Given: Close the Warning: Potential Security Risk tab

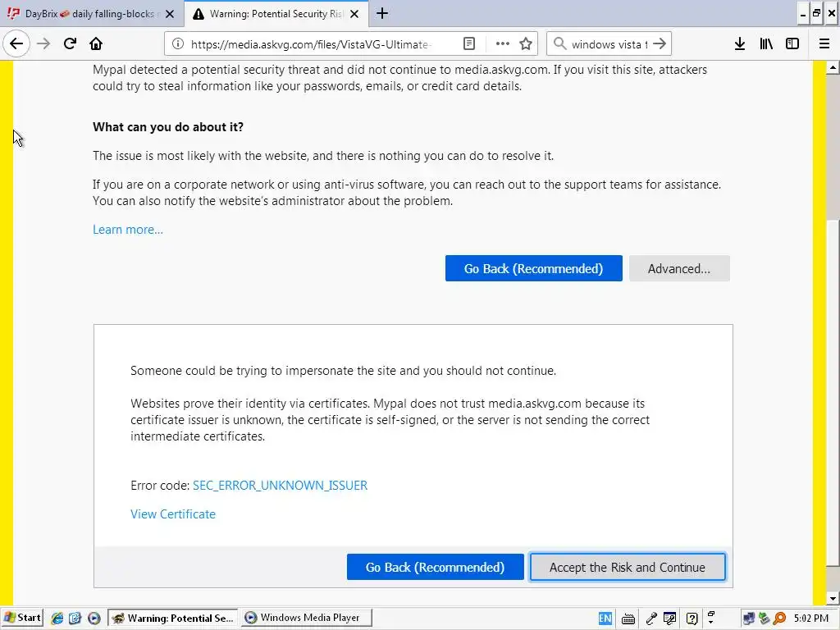Looking at the screenshot, I should pos(354,14).
